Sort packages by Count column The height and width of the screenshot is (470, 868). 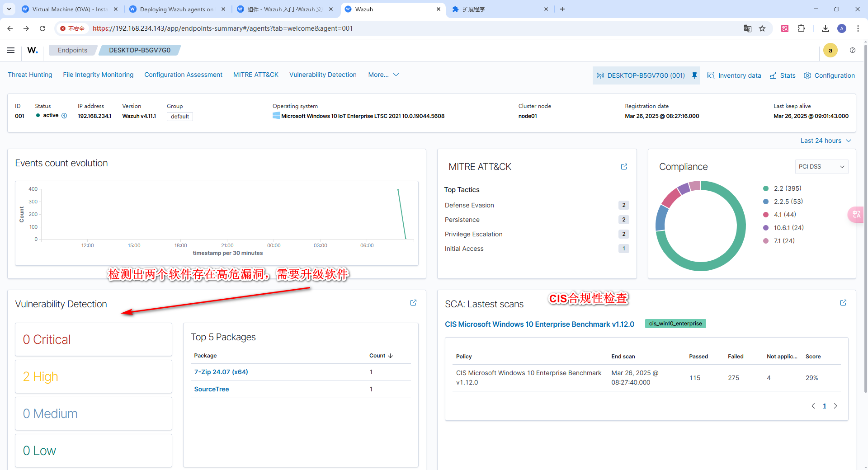click(381, 356)
